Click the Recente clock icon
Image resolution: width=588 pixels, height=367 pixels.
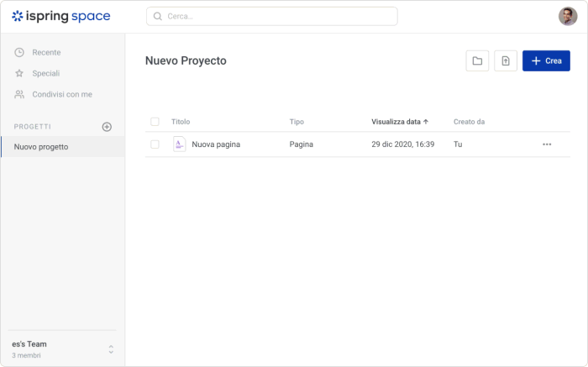(x=19, y=52)
